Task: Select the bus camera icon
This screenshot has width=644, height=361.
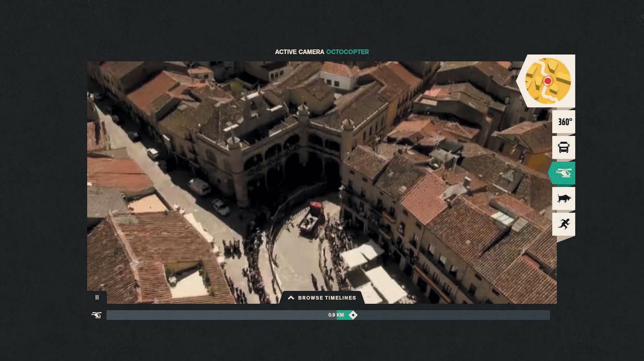Action: 564,147
